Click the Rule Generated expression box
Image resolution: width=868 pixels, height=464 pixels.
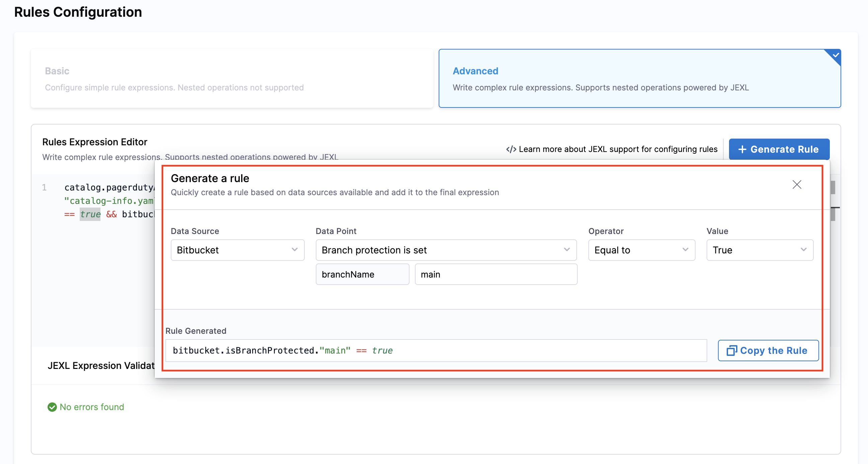436,351
